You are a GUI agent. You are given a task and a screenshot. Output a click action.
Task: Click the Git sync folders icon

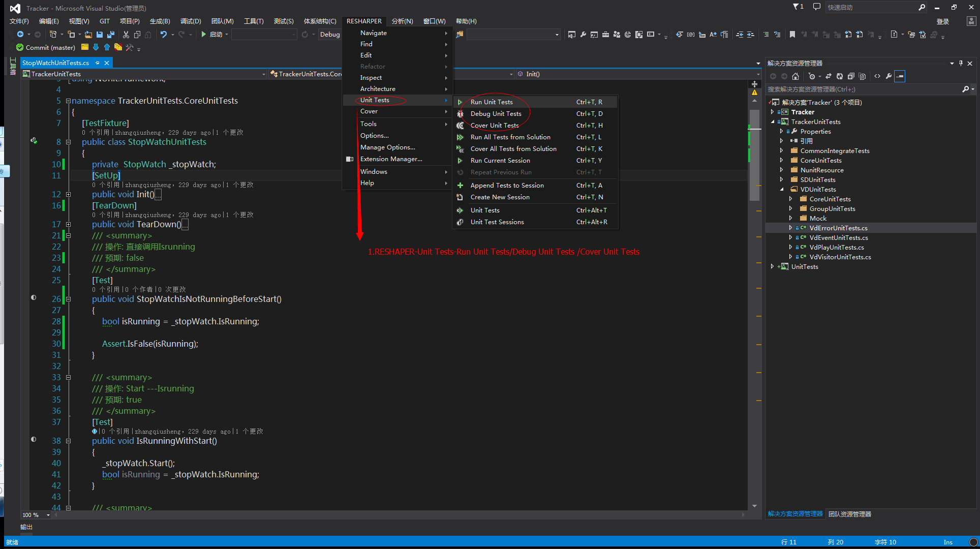(x=118, y=47)
